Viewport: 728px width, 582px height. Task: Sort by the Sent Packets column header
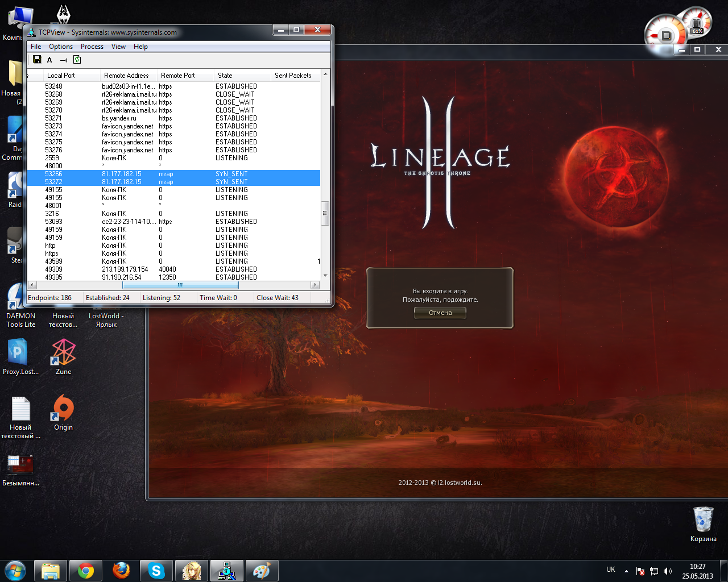pos(295,75)
